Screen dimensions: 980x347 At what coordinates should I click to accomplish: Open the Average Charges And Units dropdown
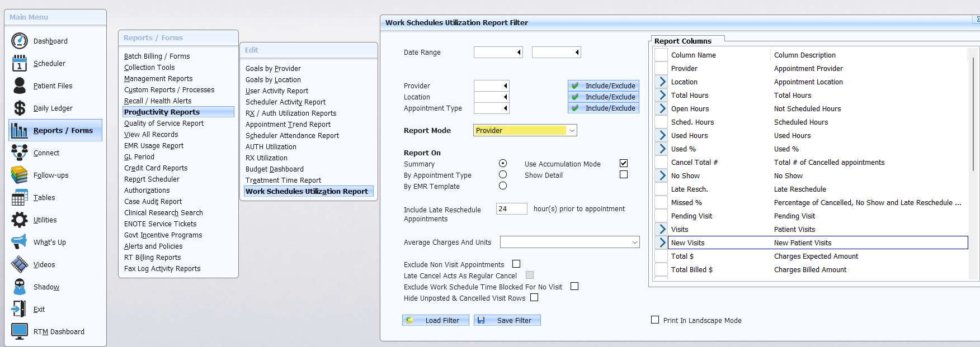click(634, 242)
